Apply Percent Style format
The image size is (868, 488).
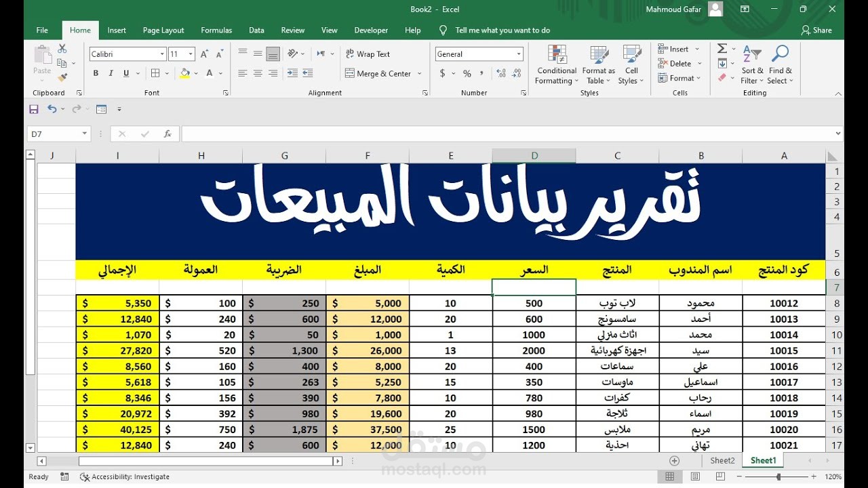467,73
